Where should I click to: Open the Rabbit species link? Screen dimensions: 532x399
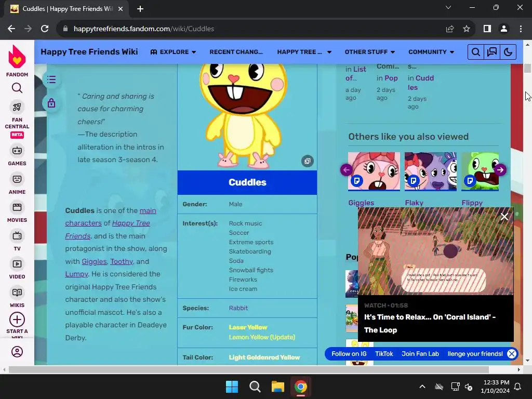[x=238, y=308]
